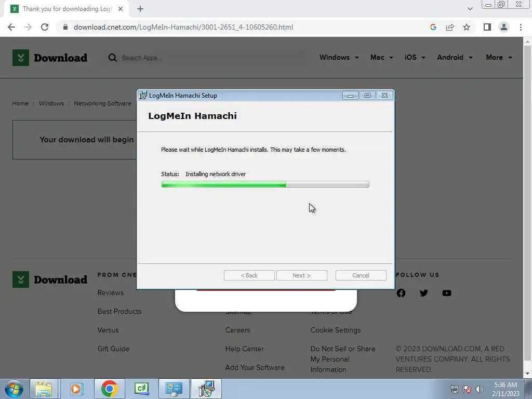
Task: Open C# application taskbar icon
Action: click(142, 389)
